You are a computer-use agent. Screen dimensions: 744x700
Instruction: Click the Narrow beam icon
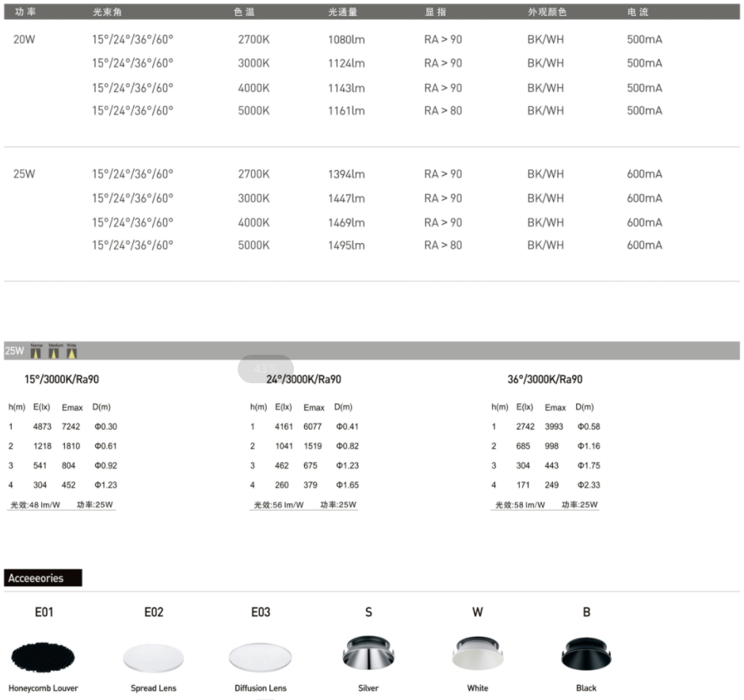click(35, 352)
